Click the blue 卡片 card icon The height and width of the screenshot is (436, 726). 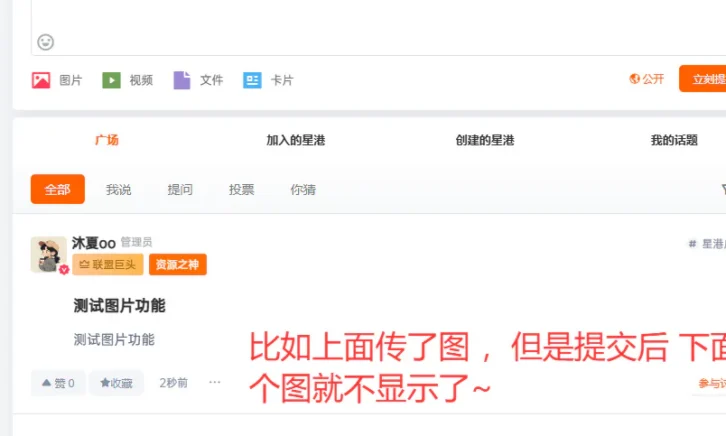click(x=252, y=80)
